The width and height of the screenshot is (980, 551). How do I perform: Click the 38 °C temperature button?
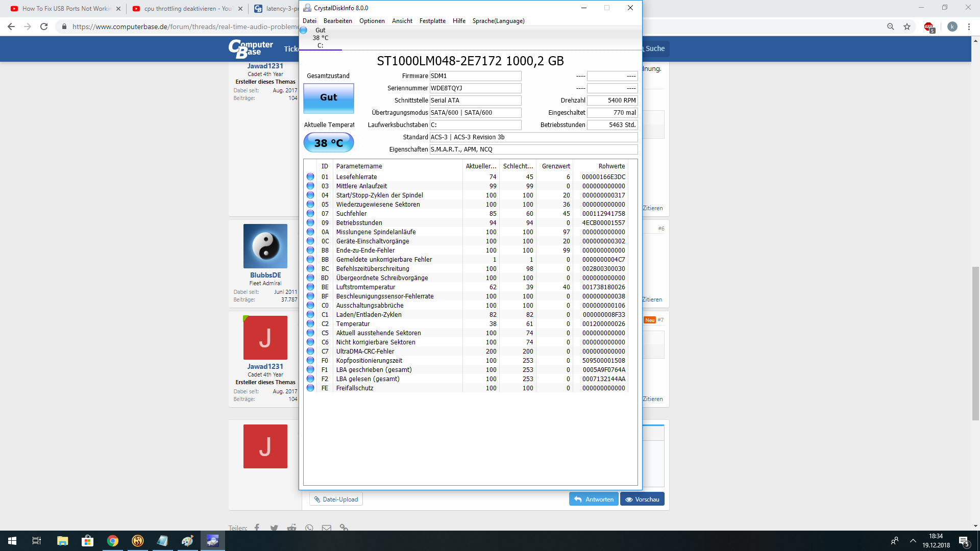[328, 143]
